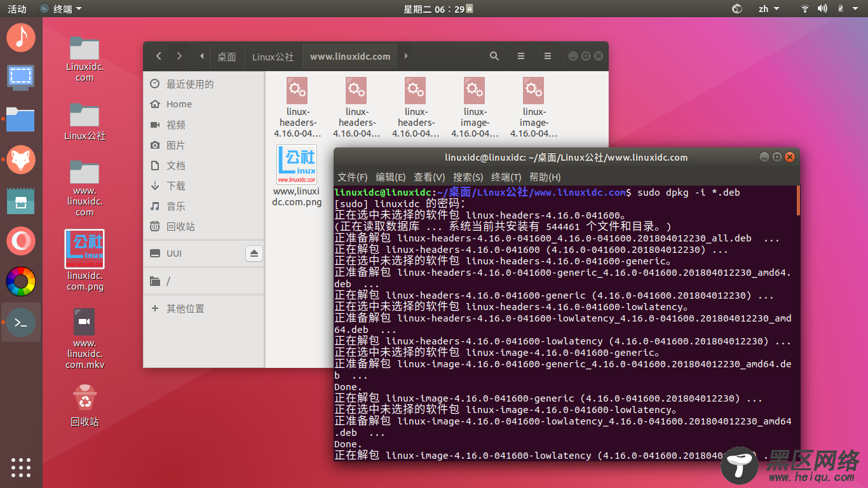The image size is (868, 488).
Task: Open 回收站 in sidebar
Action: point(204,226)
